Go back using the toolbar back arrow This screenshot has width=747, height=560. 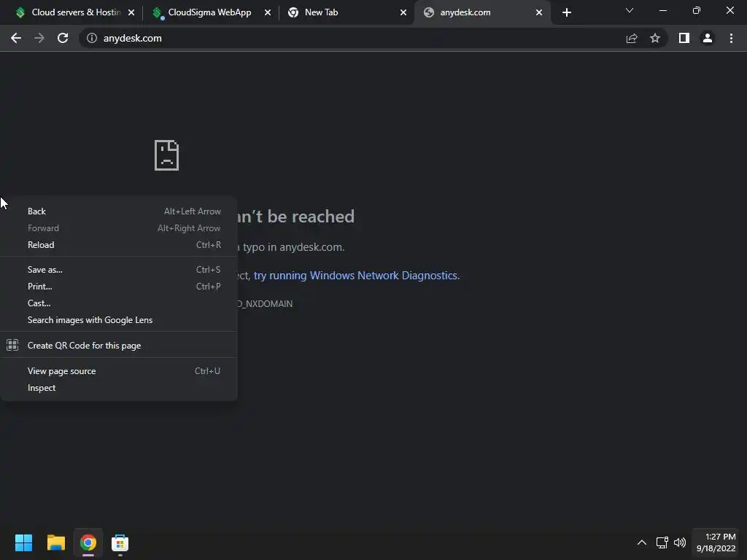click(16, 38)
